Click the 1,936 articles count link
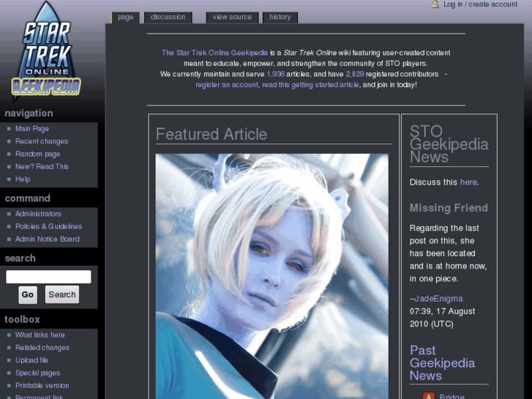This screenshot has width=532, height=399. tap(276, 74)
